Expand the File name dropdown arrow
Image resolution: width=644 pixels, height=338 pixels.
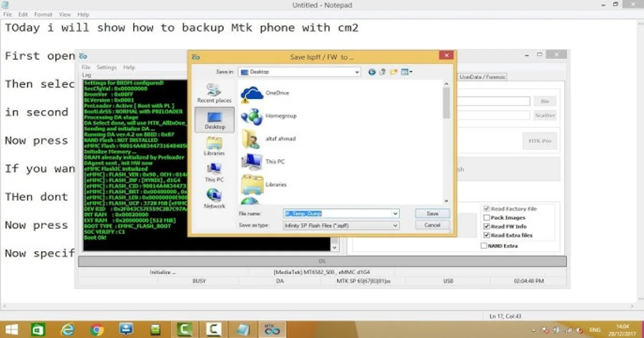tap(396, 214)
